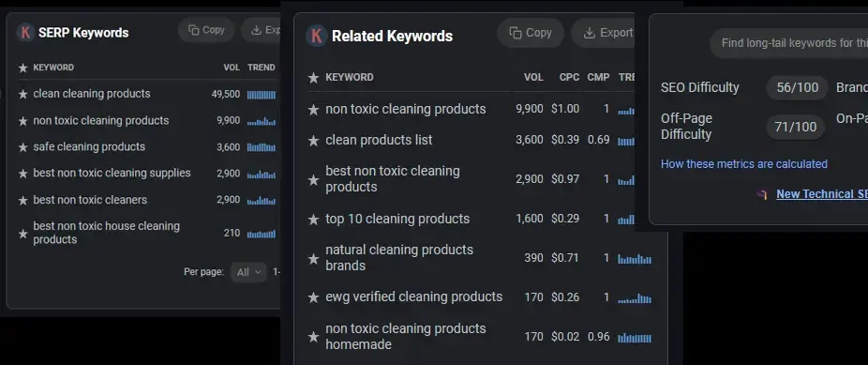Open the Per page 'All' dropdown
868x365 pixels.
pyautogui.click(x=248, y=272)
